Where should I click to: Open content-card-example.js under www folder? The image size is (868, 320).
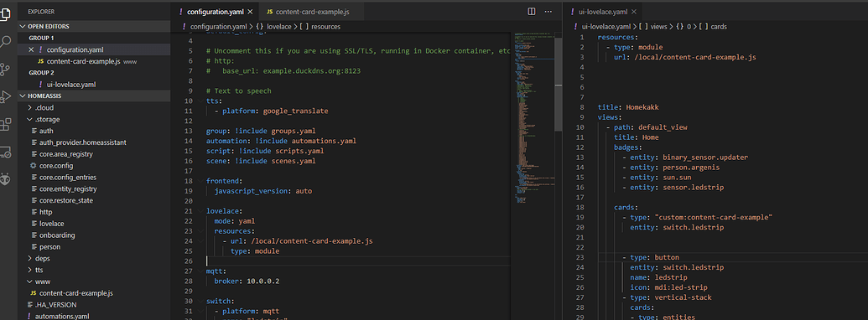tap(75, 293)
